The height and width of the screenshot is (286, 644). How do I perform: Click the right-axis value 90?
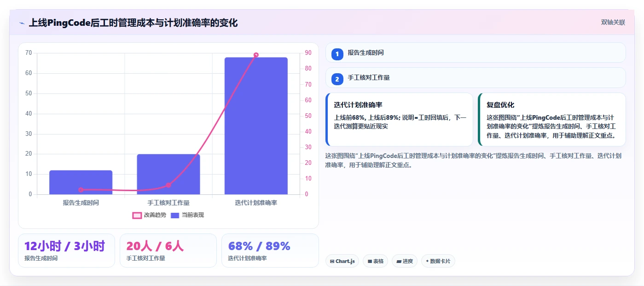308,53
